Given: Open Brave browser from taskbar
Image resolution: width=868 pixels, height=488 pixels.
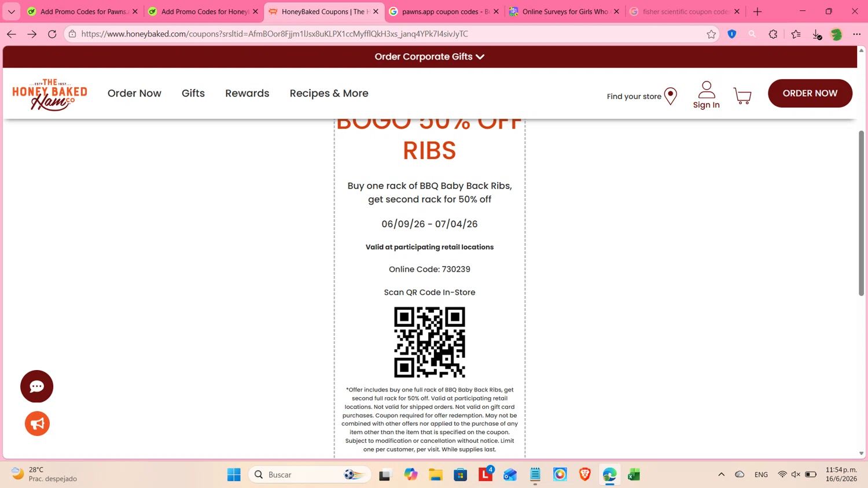Looking at the screenshot, I should 585,475.
